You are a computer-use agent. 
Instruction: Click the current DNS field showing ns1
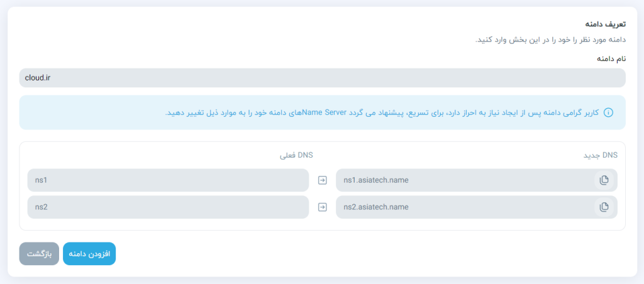pos(168,180)
